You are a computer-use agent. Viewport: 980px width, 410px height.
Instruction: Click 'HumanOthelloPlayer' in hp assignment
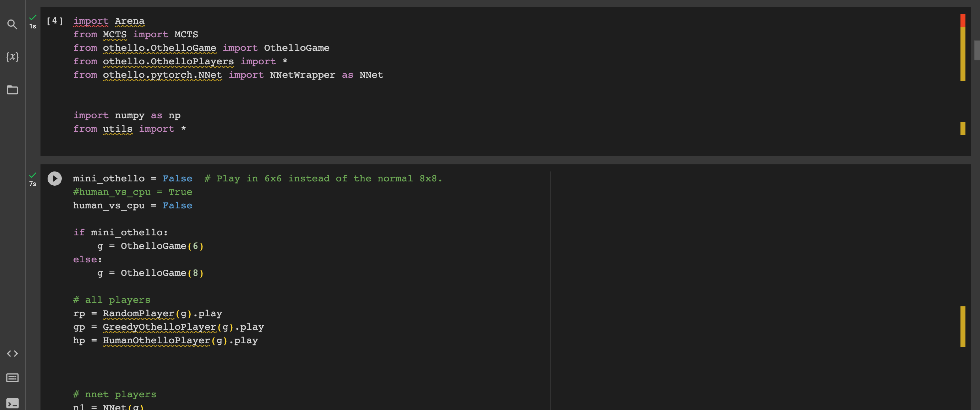156,340
